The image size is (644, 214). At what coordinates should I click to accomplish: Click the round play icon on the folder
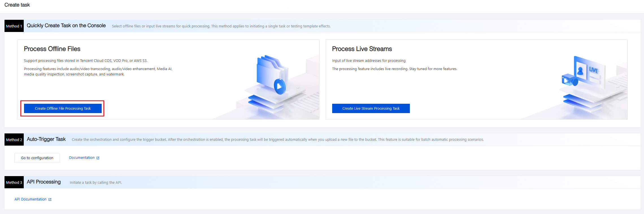click(280, 87)
